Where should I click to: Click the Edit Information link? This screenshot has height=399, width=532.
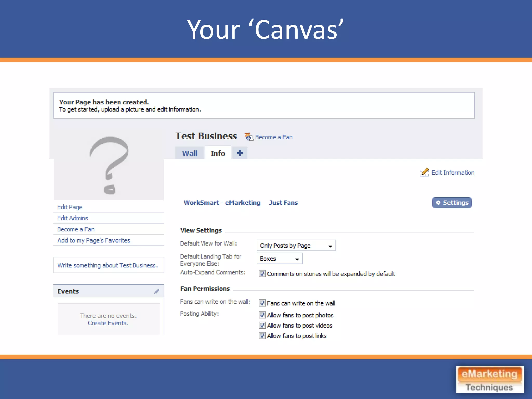pyautogui.click(x=453, y=172)
